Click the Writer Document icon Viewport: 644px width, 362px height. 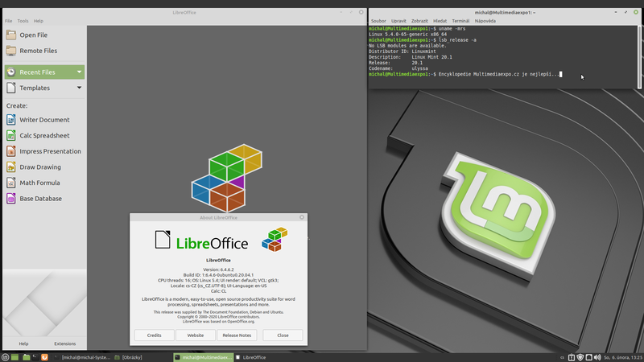coord(11,120)
